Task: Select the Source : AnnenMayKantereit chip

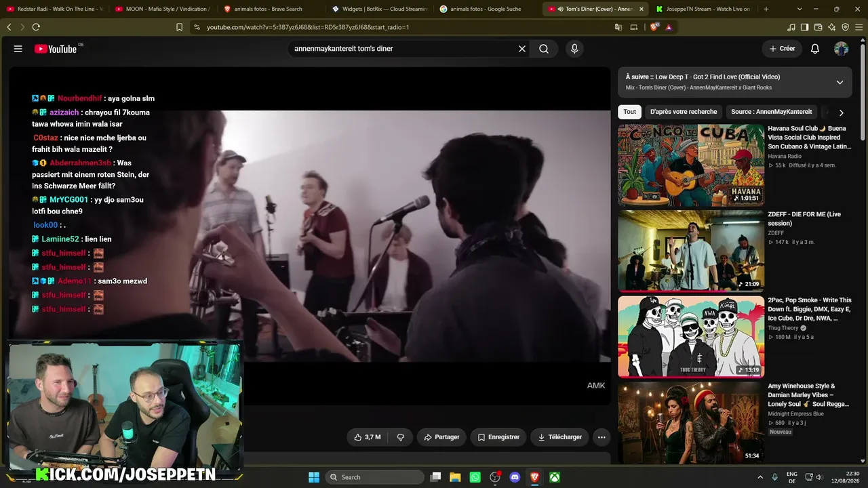Action: 772,112
